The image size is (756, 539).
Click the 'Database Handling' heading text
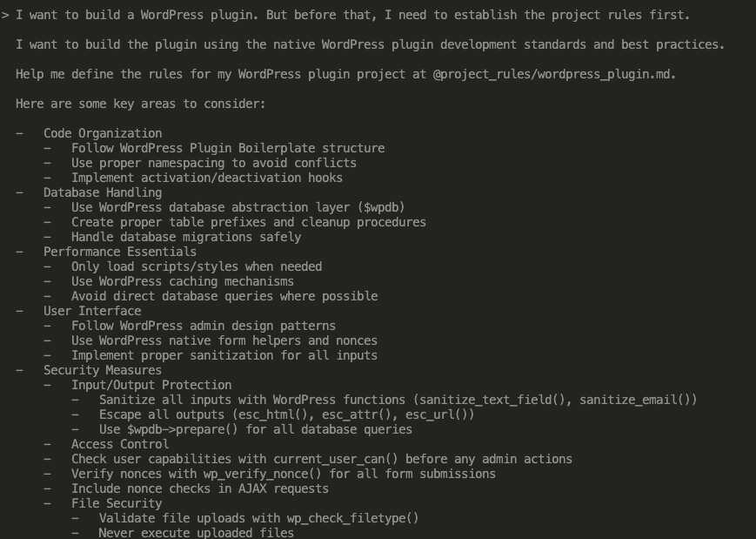point(103,192)
